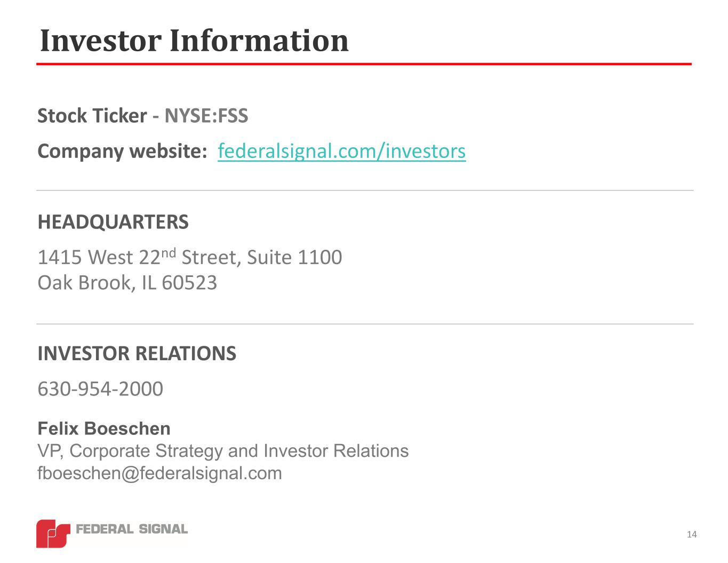Viewport: 728px width, 563px height.
Task: Click the Company website label
Action: 122,152
